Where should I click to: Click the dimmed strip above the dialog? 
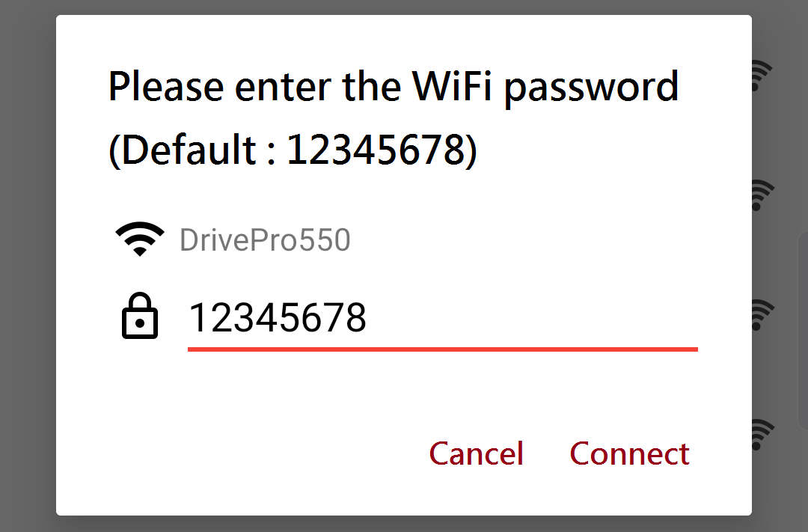(x=404, y=7)
